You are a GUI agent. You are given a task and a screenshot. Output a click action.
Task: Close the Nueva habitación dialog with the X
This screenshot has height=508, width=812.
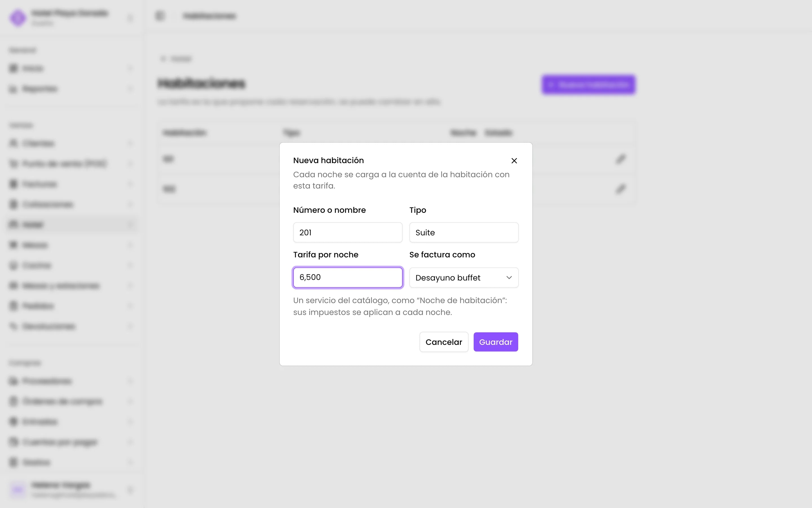[514, 161]
